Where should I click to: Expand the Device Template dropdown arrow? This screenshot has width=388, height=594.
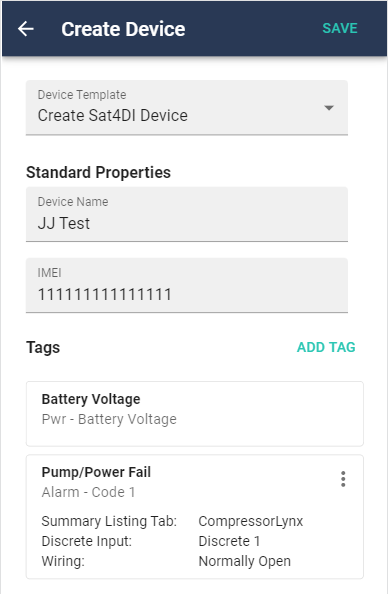click(x=329, y=108)
